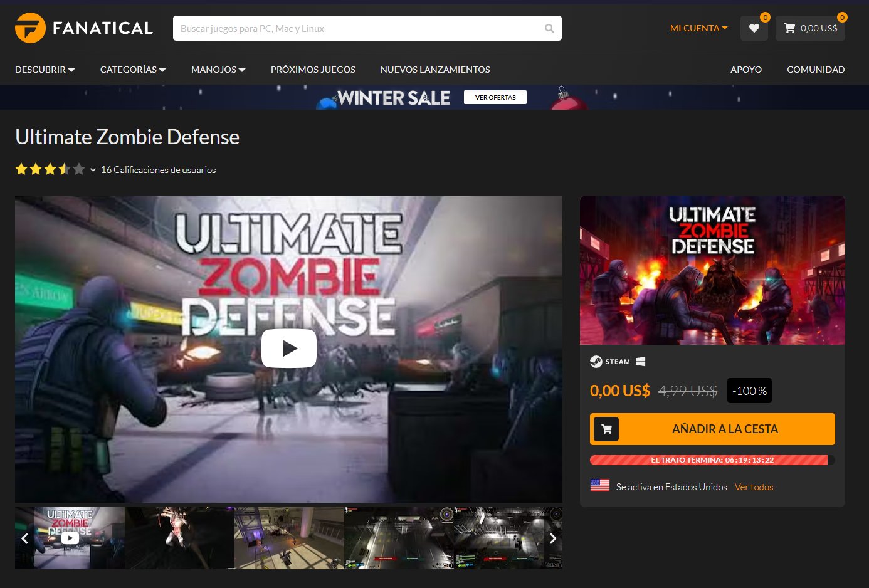The image size is (869, 588).
Task: Expand the Categorías menu
Action: coord(133,70)
